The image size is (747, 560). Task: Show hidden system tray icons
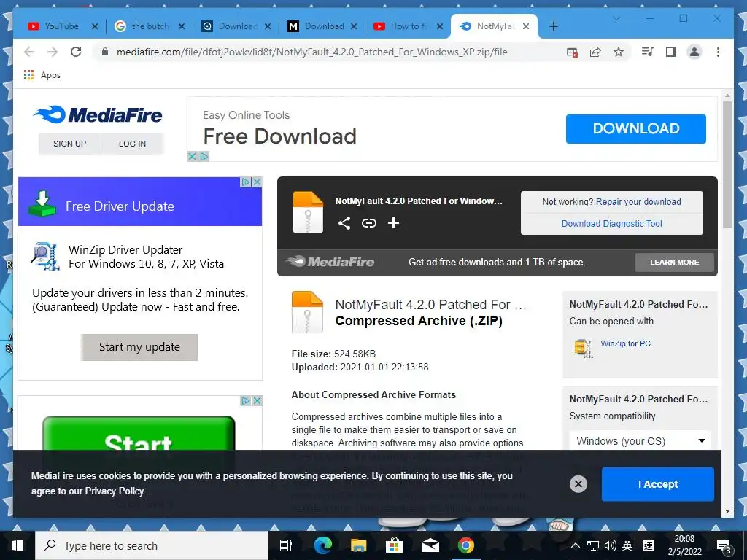tap(575, 545)
